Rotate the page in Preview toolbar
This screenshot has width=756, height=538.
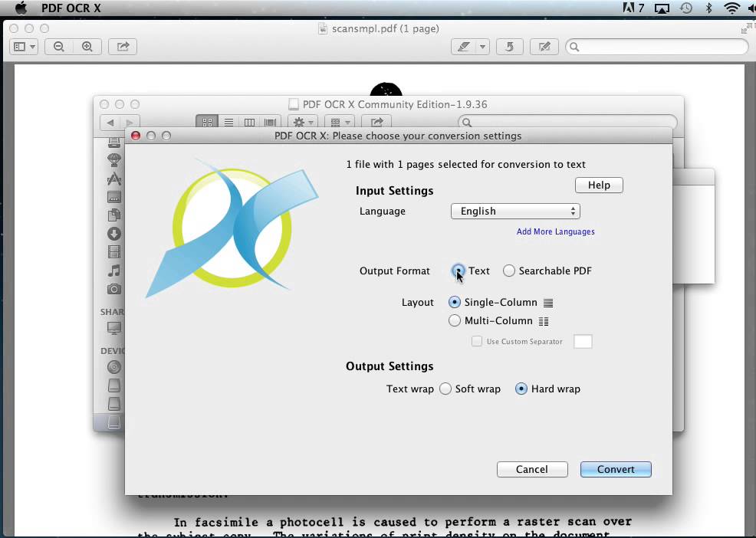pos(510,47)
